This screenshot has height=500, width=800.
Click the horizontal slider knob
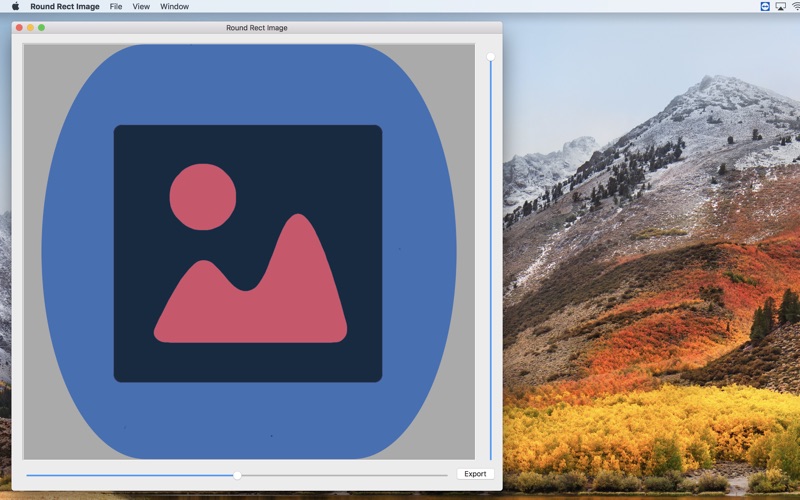[x=237, y=475]
